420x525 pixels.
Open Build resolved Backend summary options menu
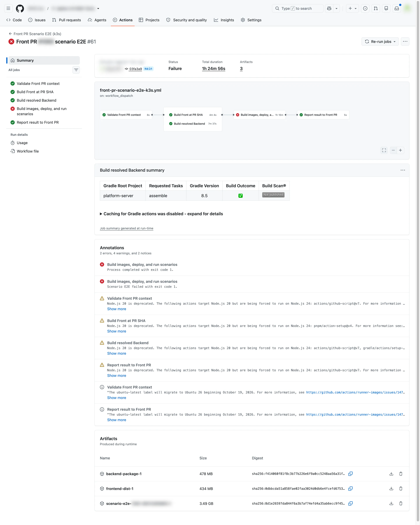click(403, 170)
